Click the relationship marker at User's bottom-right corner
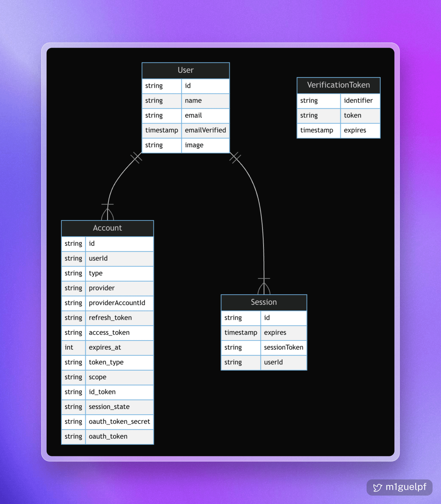The width and height of the screenshot is (441, 504). (235, 158)
